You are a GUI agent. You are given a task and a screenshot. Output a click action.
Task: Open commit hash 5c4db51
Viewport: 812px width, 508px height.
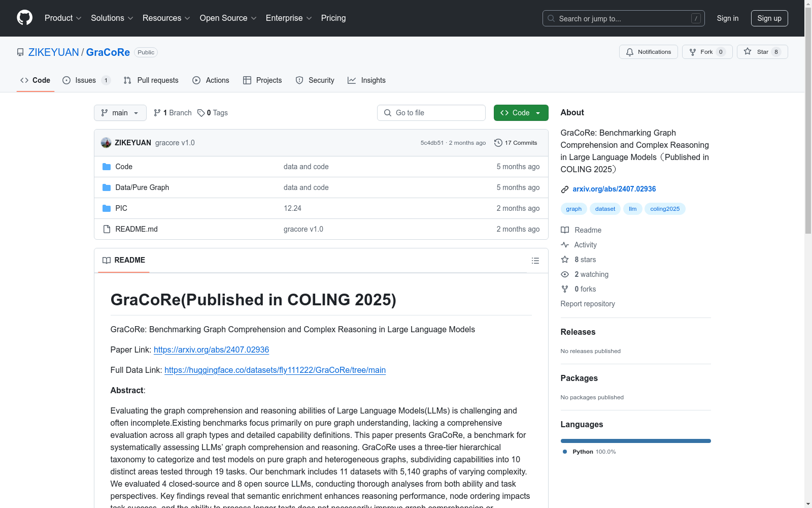coord(432,143)
